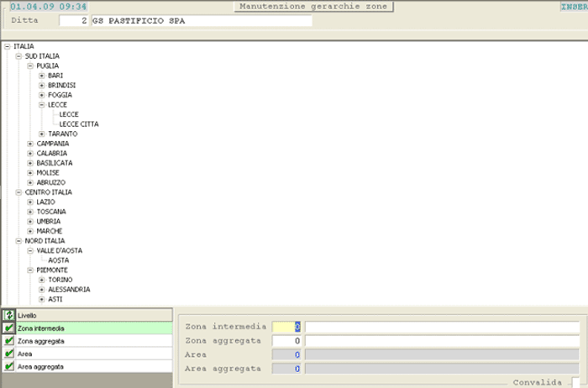Viewport: 588px width, 388px height.
Task: Expand the TORINO tree node
Action: (42, 280)
